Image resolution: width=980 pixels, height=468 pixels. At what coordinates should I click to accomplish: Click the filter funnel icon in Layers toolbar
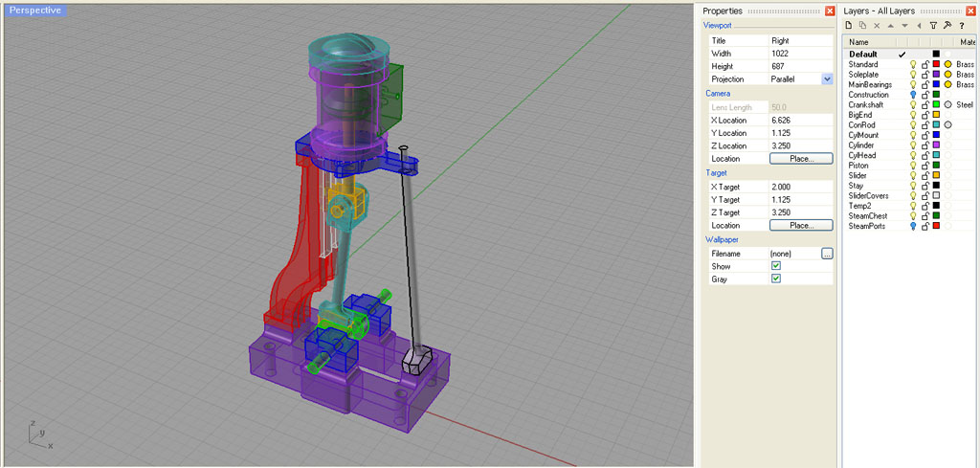pos(933,26)
